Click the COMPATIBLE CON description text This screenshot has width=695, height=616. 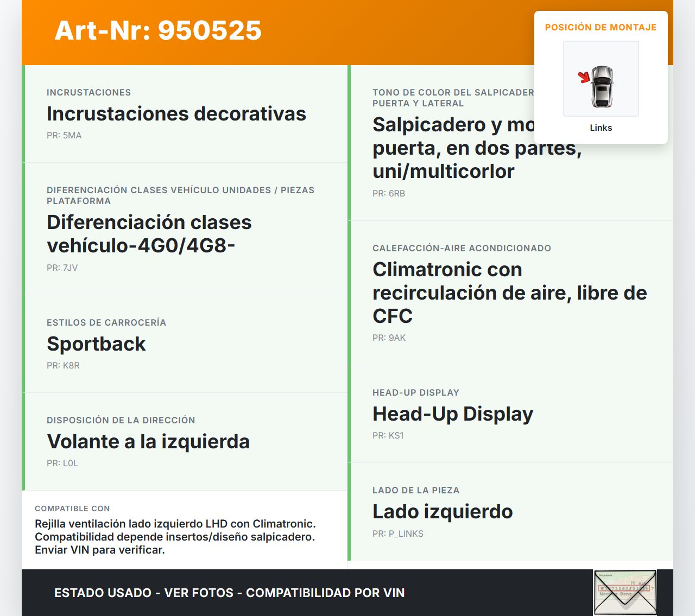click(x=175, y=537)
